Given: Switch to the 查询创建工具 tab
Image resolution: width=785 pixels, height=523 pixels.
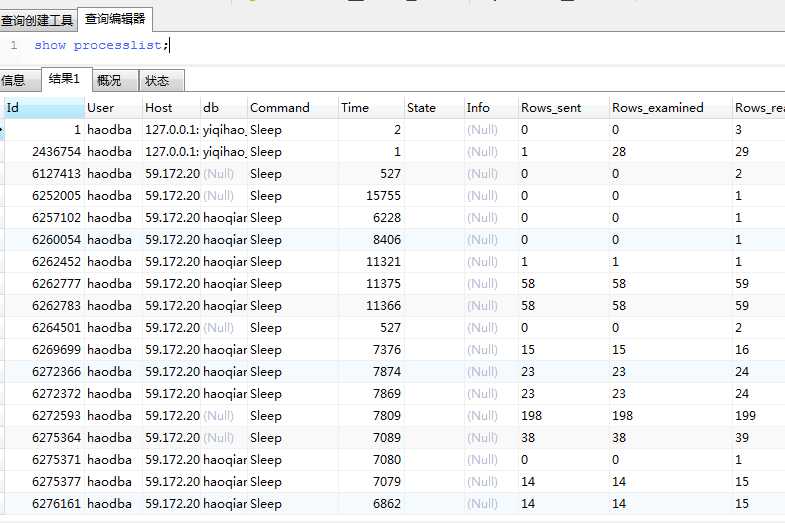Looking at the screenshot, I should [37, 19].
